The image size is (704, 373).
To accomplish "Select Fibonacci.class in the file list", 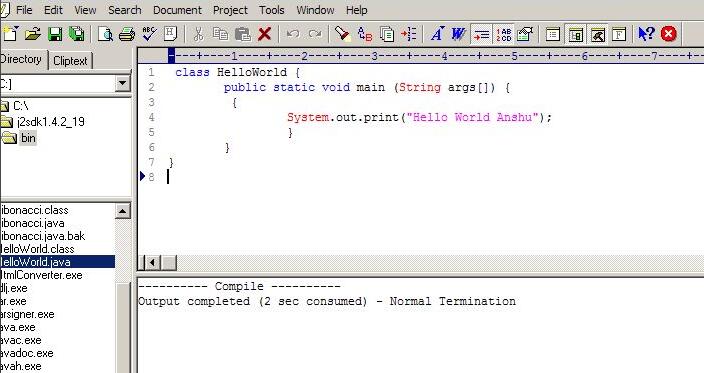I will click(35, 210).
